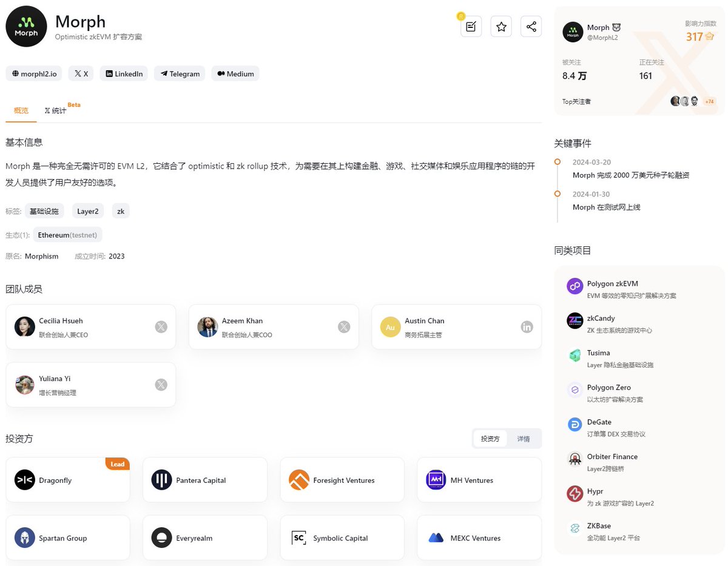Viewport: 728px width, 566px height.
Task: Open Cecilia Hsueh's X profile icon
Action: tap(161, 327)
